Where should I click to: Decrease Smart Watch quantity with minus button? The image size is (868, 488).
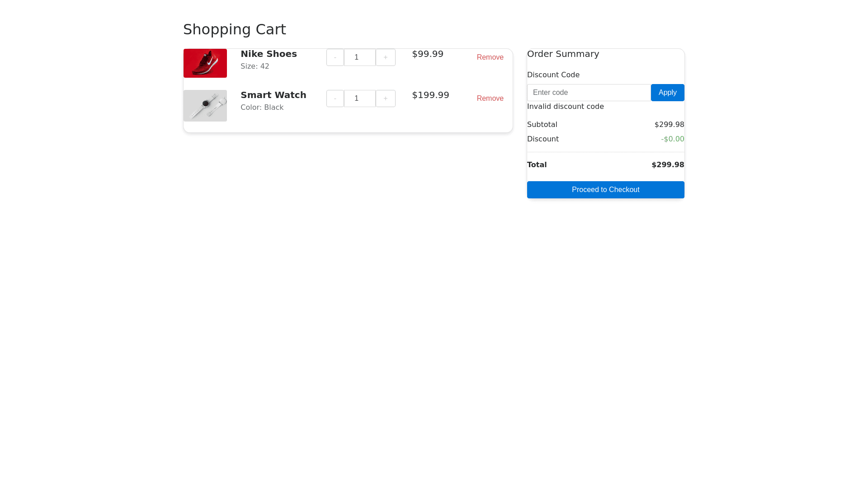tap(335, 99)
